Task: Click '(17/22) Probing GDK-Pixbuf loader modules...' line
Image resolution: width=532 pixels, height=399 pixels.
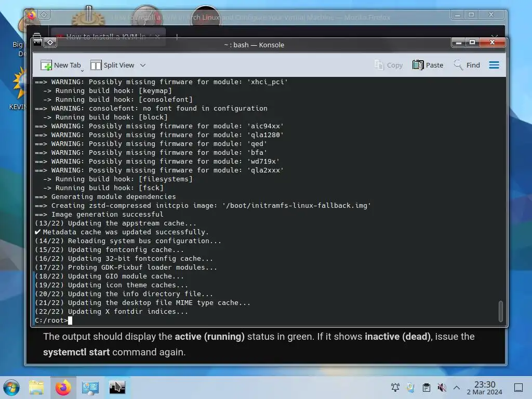Action: click(x=126, y=268)
